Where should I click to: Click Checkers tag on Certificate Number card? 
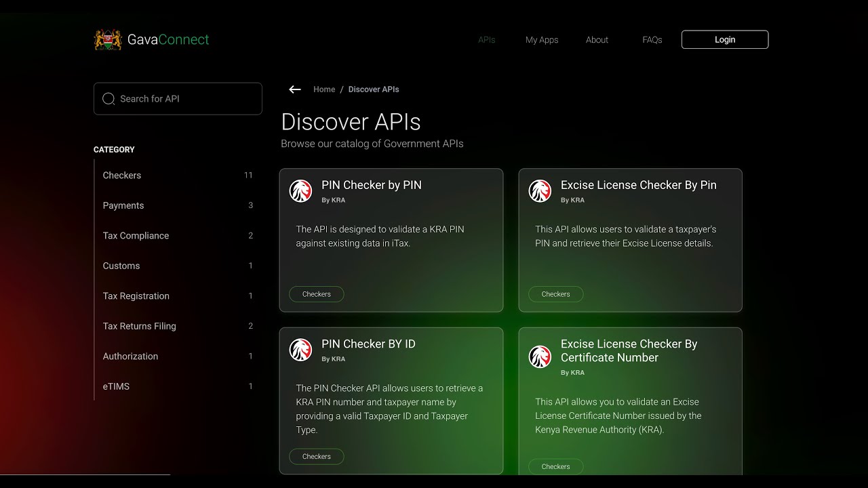pyautogui.click(x=556, y=466)
